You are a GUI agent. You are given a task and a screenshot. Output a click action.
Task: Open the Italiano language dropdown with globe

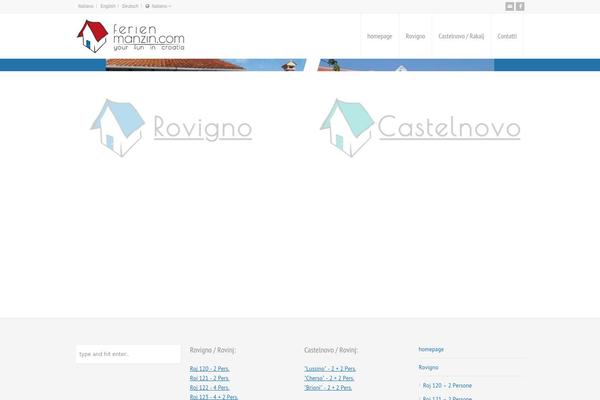tap(158, 6)
